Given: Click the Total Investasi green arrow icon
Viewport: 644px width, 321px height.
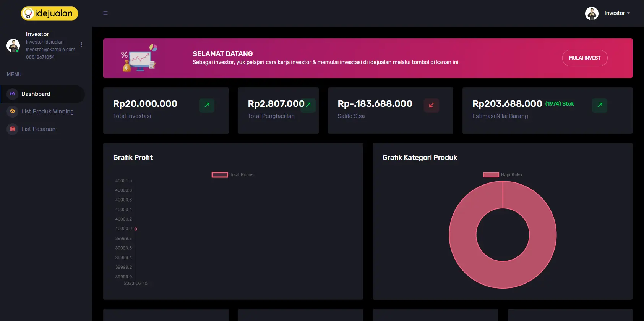Looking at the screenshot, I should coord(207,105).
